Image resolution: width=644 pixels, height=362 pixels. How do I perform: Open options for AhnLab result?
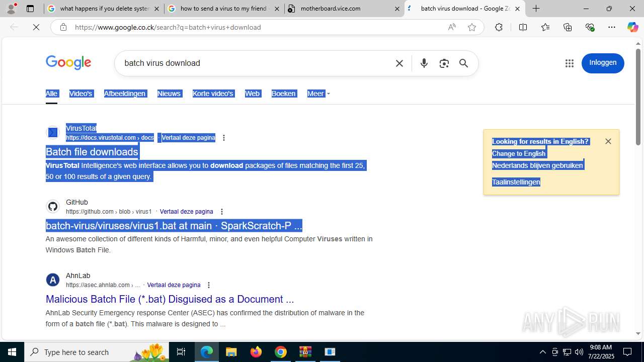209,285
